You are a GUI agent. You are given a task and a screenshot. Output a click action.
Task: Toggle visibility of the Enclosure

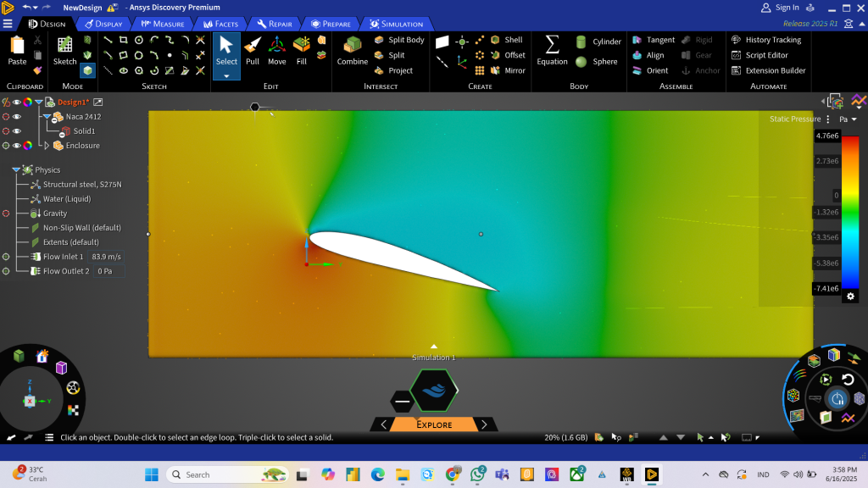16,146
